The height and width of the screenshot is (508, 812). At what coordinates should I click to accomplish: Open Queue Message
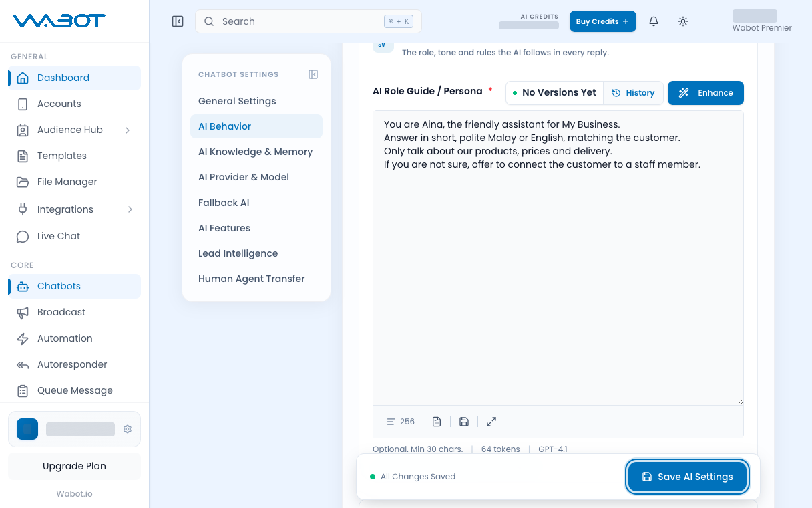click(x=75, y=390)
